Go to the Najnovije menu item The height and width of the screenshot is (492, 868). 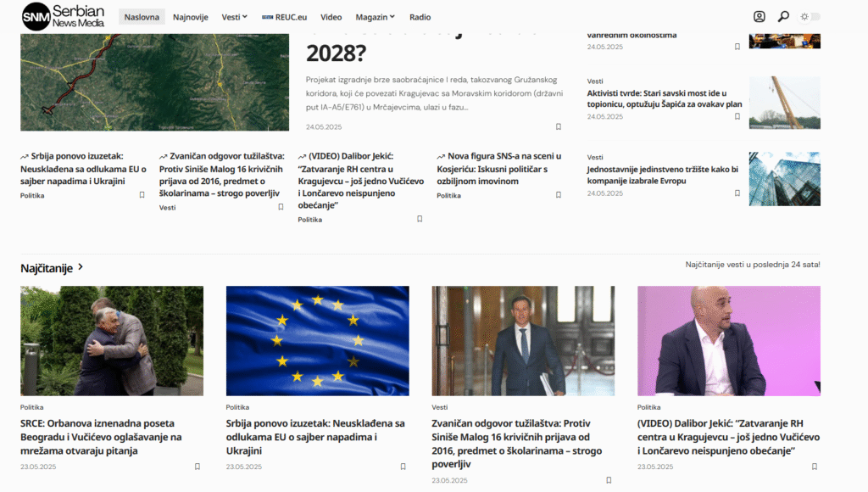click(191, 17)
